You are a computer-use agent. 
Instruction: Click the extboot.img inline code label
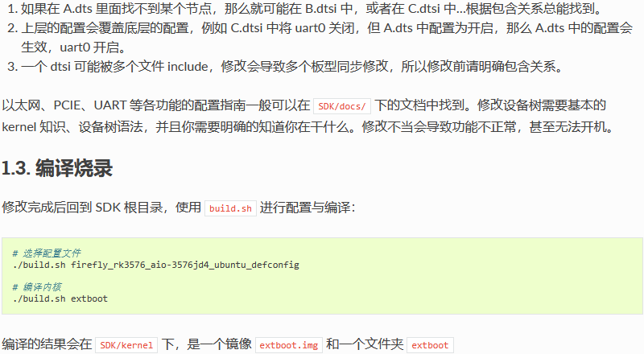tap(289, 345)
